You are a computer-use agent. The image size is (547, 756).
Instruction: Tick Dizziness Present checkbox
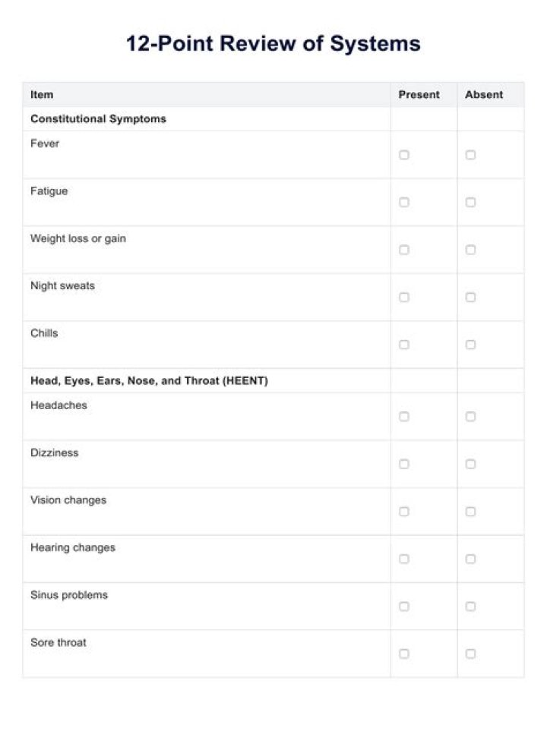[x=404, y=464]
